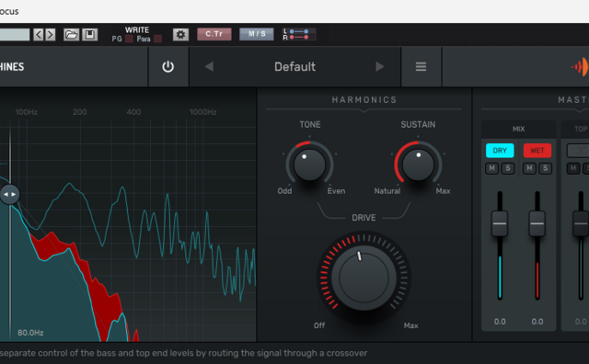Solo the WET channel
Screen dimensions: 589x364
pyautogui.click(x=546, y=168)
